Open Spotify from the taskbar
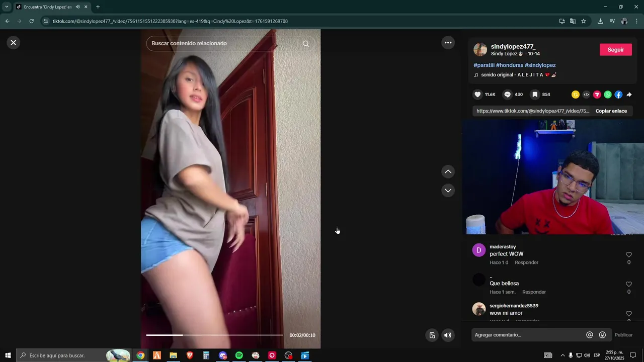This screenshot has width=644, height=362. point(239,355)
